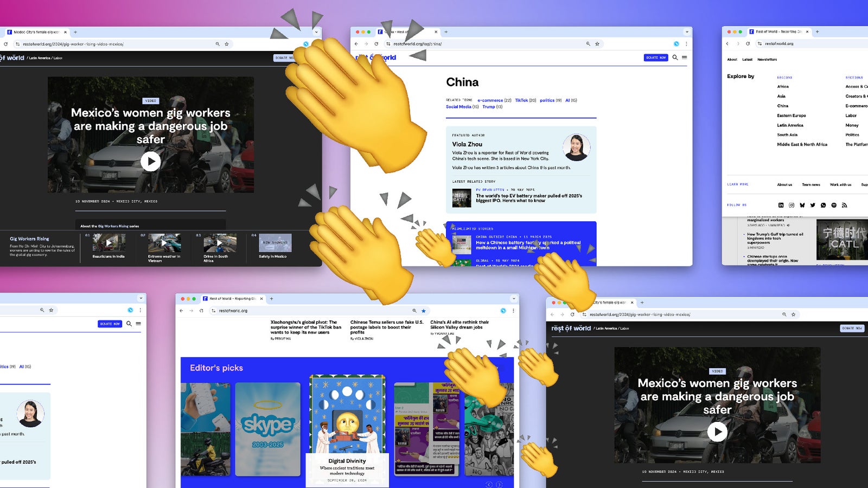The width and height of the screenshot is (868, 488).
Task: Open the About menu item
Action: (732, 60)
